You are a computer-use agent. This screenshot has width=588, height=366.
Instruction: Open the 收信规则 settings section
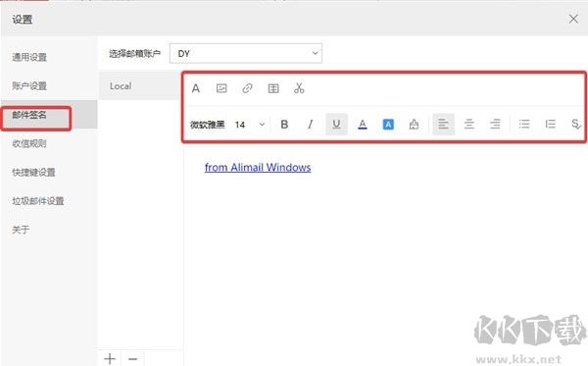29,143
